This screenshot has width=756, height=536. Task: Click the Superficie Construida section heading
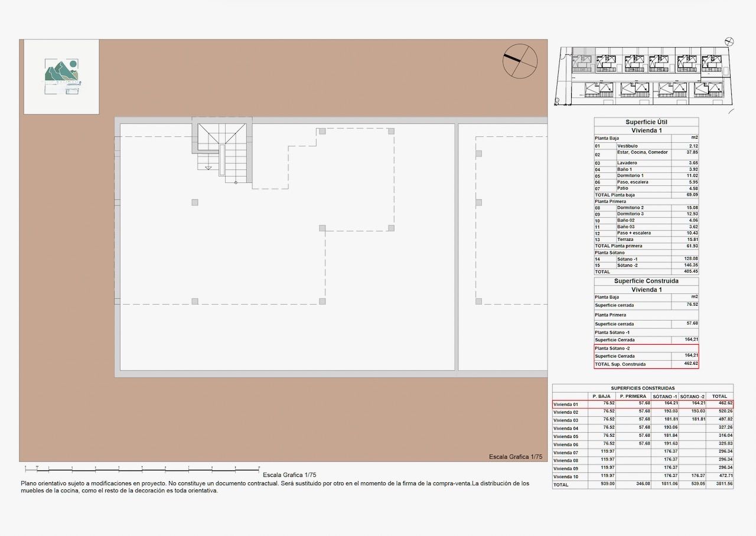click(x=646, y=282)
